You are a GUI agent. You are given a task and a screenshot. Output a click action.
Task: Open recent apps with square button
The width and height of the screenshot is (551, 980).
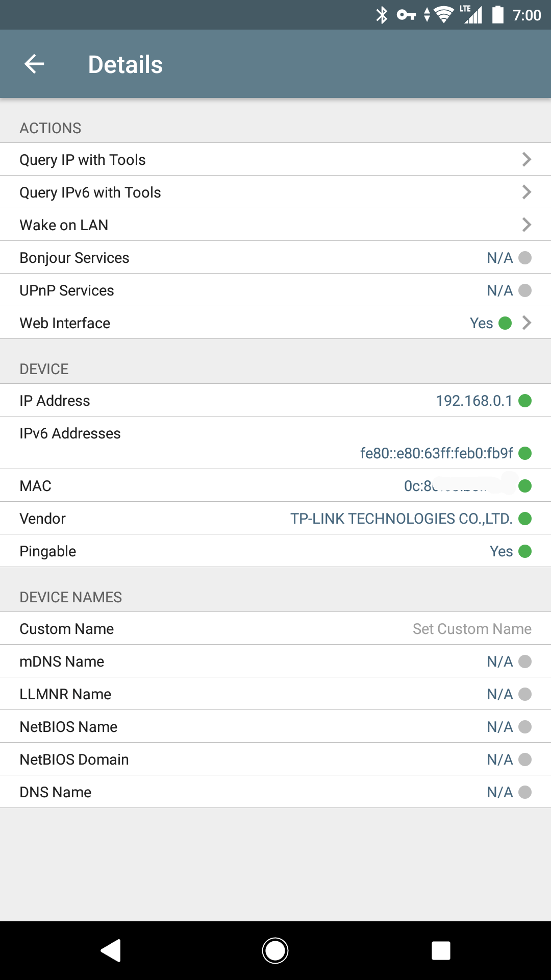pos(441,950)
